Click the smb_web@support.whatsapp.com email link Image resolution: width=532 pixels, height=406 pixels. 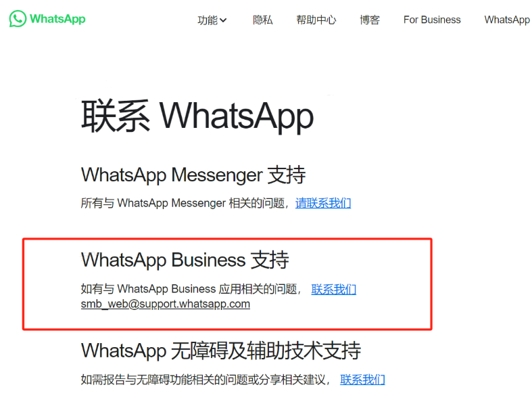click(x=166, y=304)
